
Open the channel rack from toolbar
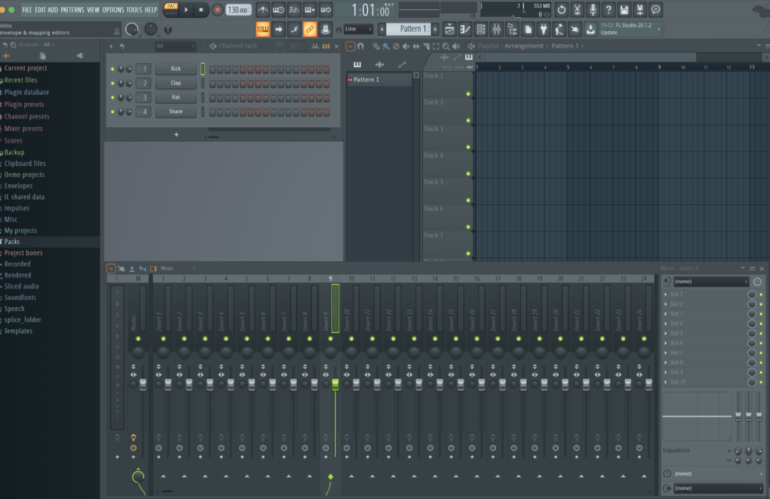click(x=481, y=29)
